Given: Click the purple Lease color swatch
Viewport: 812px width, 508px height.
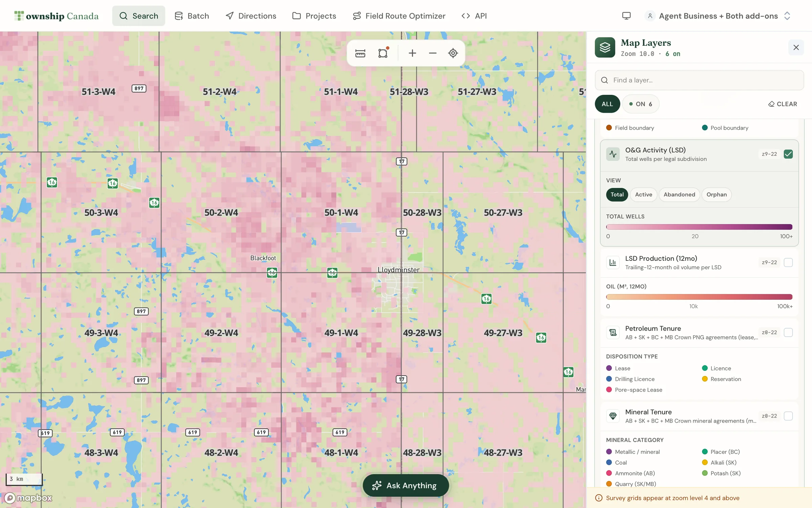Looking at the screenshot, I should click(609, 368).
